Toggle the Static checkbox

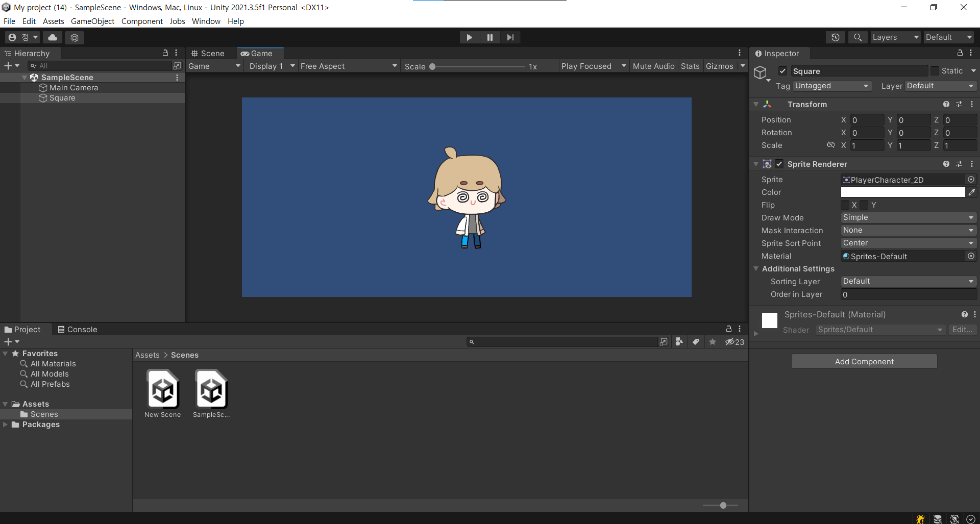click(935, 71)
